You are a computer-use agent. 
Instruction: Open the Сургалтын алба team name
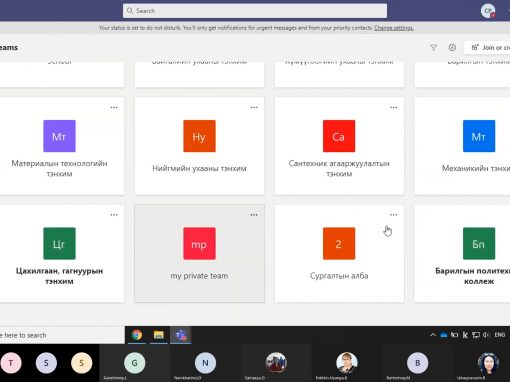[339, 276]
